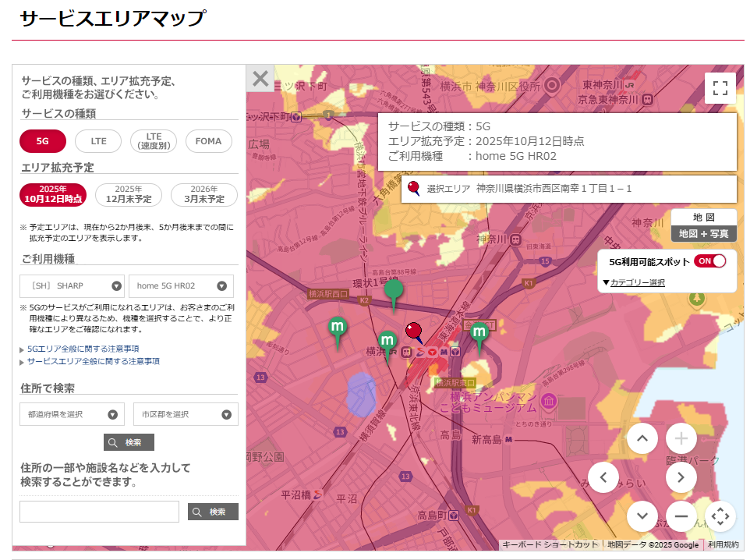Zoom in with the plus button
This screenshot has width=750, height=560.
pos(681,438)
